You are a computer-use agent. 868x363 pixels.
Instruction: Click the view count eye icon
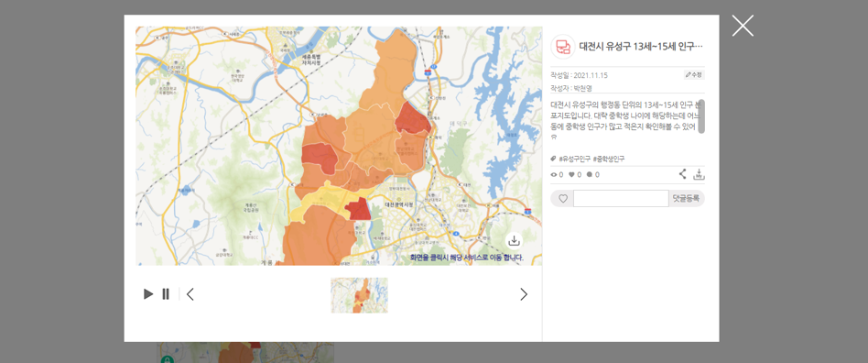tap(554, 174)
